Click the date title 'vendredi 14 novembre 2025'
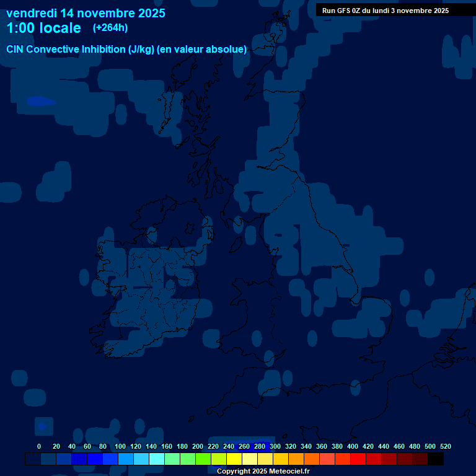The image size is (476, 476). (86, 13)
